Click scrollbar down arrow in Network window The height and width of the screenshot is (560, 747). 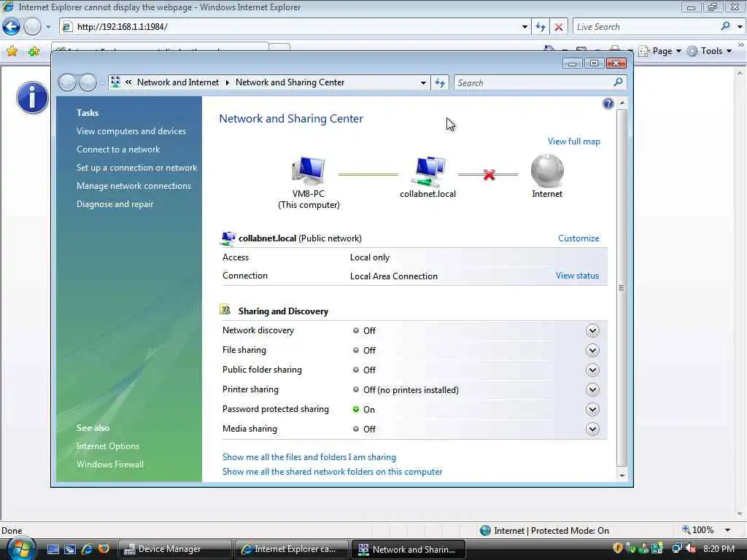(622, 475)
